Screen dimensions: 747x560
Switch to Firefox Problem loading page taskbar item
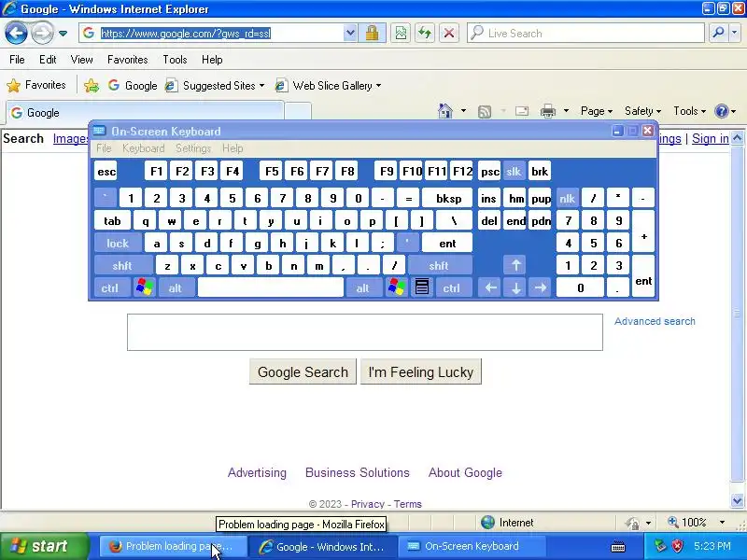pos(173,546)
